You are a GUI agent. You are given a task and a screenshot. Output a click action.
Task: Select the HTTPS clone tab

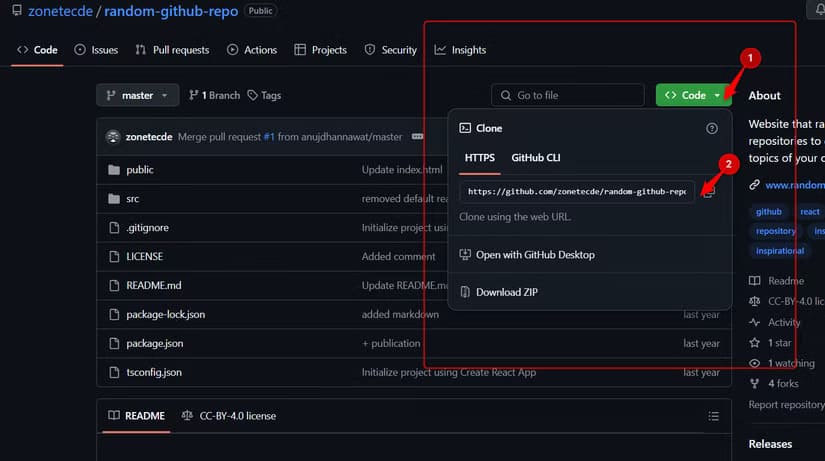479,158
